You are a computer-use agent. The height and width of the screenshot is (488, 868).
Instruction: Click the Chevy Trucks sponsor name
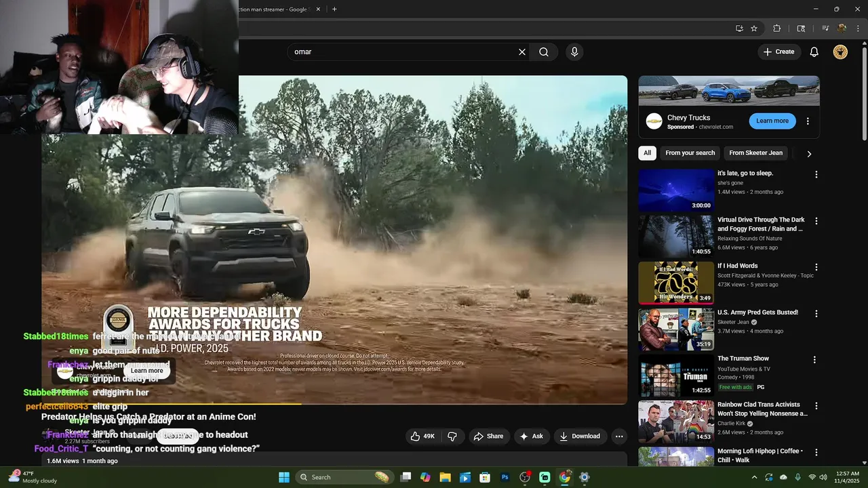(688, 118)
